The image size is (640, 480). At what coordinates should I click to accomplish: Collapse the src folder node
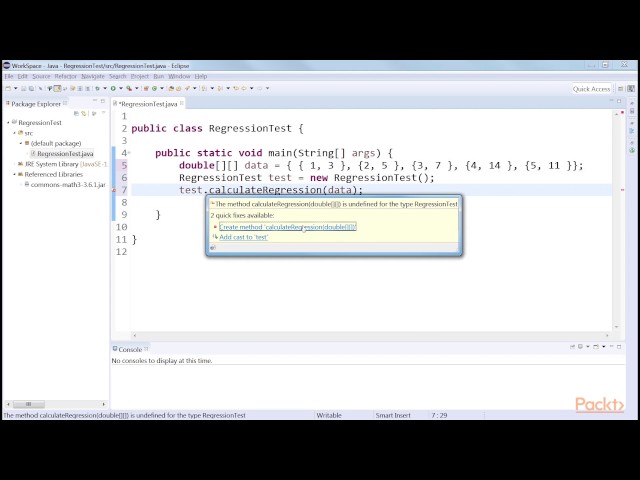pyautogui.click(x=14, y=133)
